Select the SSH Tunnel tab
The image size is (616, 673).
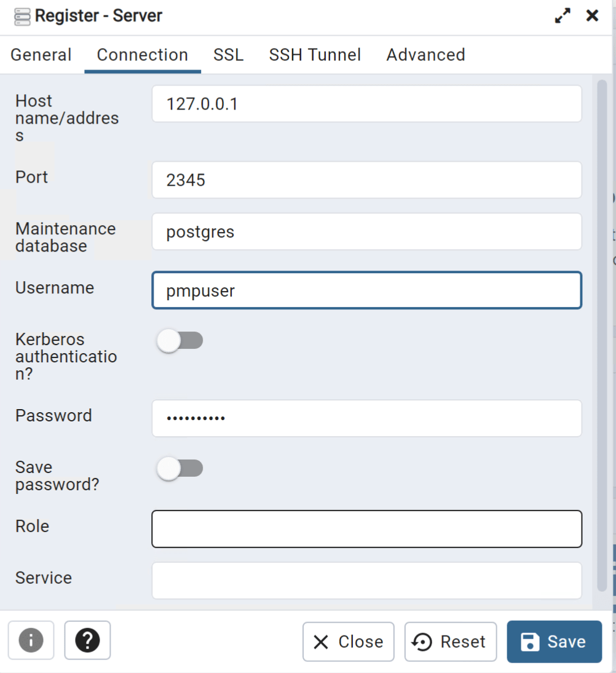click(x=315, y=55)
